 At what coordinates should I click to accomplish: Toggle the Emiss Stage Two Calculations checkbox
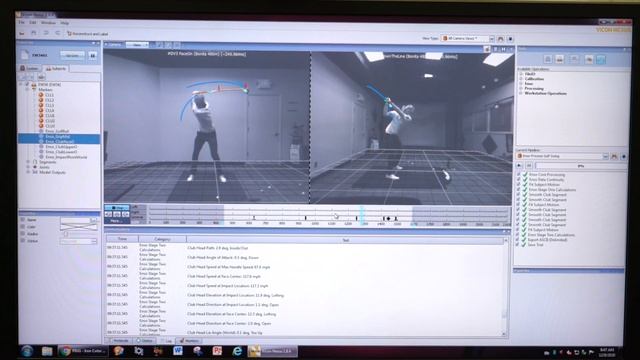(x=518, y=235)
